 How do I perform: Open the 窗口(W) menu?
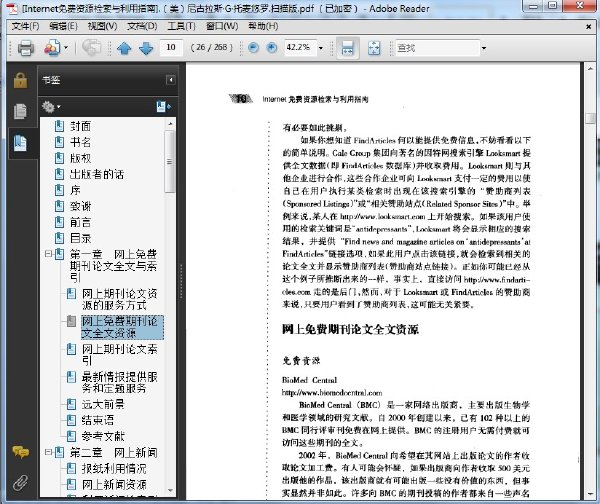(222, 26)
